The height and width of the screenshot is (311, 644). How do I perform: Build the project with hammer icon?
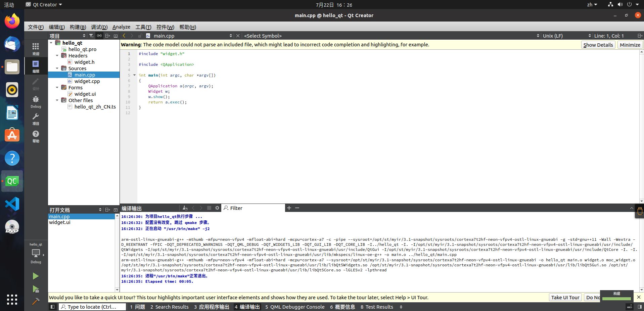click(36, 301)
